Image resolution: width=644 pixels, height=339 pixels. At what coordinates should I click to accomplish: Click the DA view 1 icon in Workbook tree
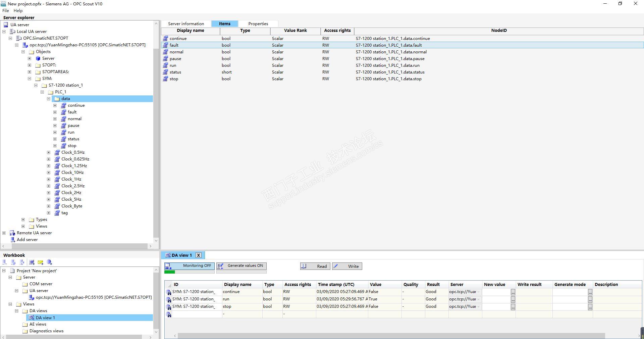[32, 318]
